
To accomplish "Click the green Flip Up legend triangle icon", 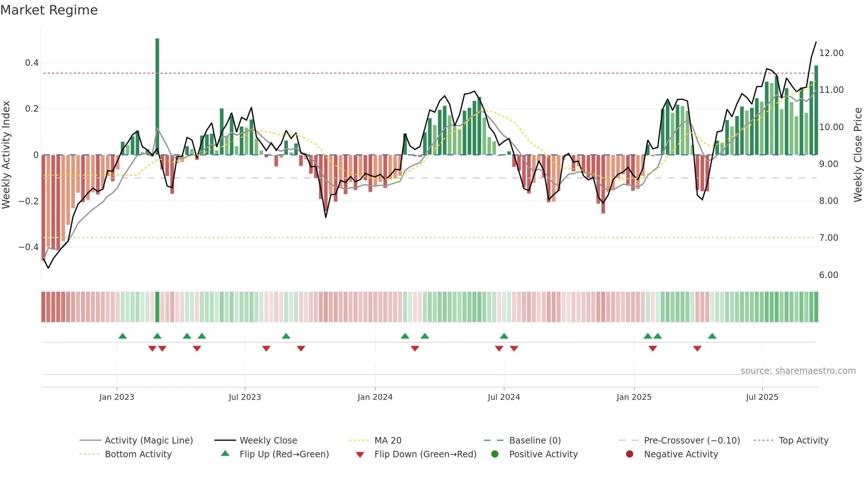I will (225, 453).
